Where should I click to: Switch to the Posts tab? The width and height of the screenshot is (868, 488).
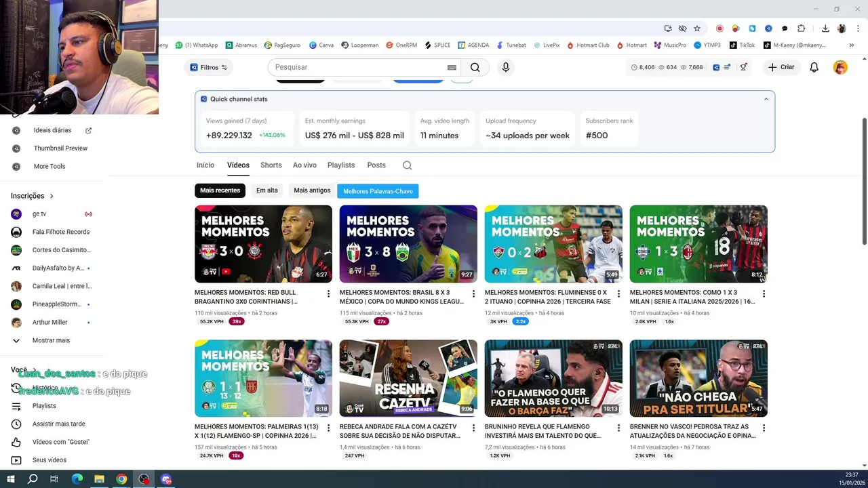click(376, 165)
